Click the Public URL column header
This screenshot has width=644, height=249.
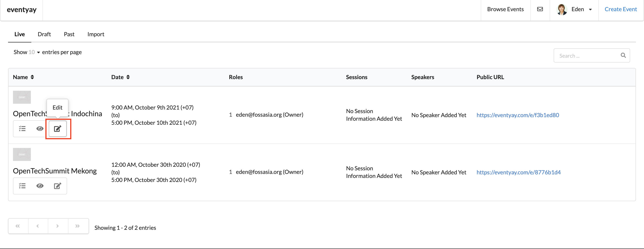point(490,77)
